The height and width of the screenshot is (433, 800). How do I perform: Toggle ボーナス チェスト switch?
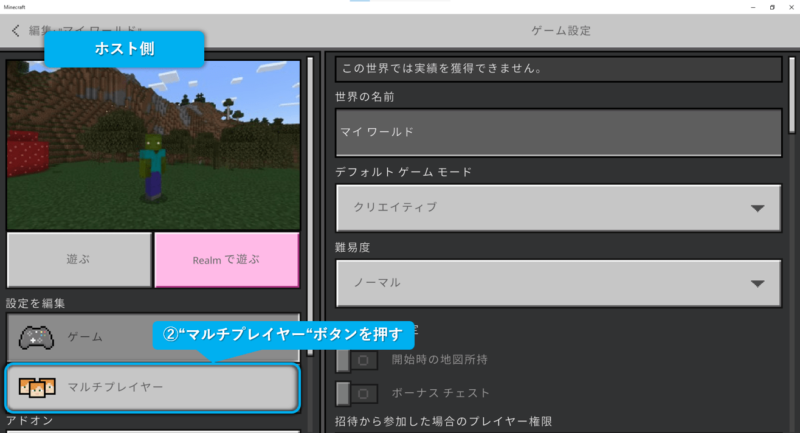coord(357,394)
